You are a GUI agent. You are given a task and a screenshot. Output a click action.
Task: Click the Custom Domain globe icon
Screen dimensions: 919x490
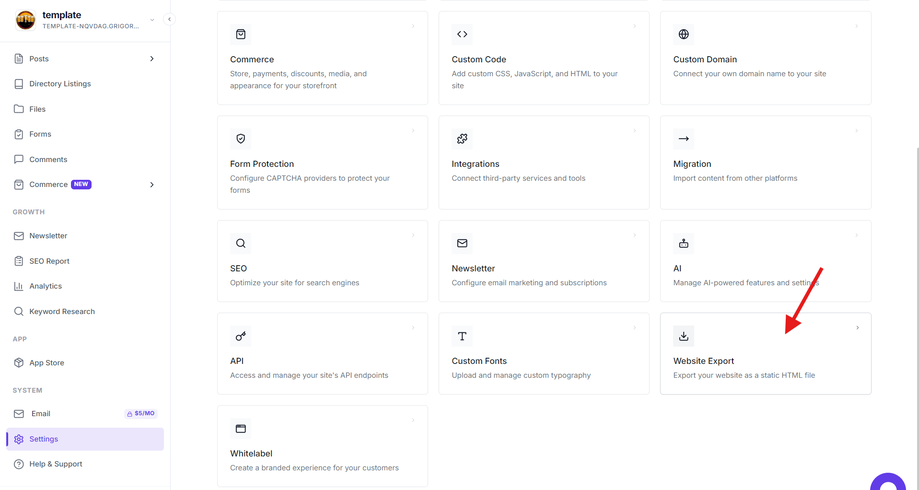683,35
